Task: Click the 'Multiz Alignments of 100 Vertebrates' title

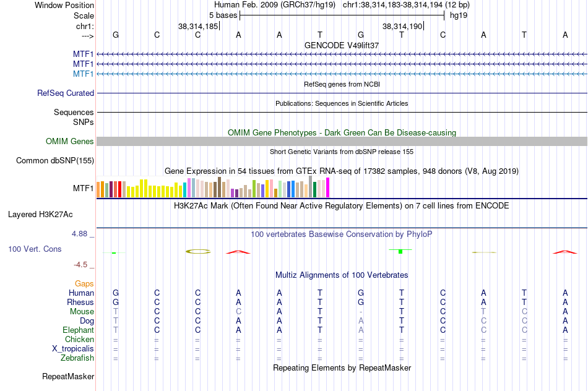Action: click(x=342, y=275)
